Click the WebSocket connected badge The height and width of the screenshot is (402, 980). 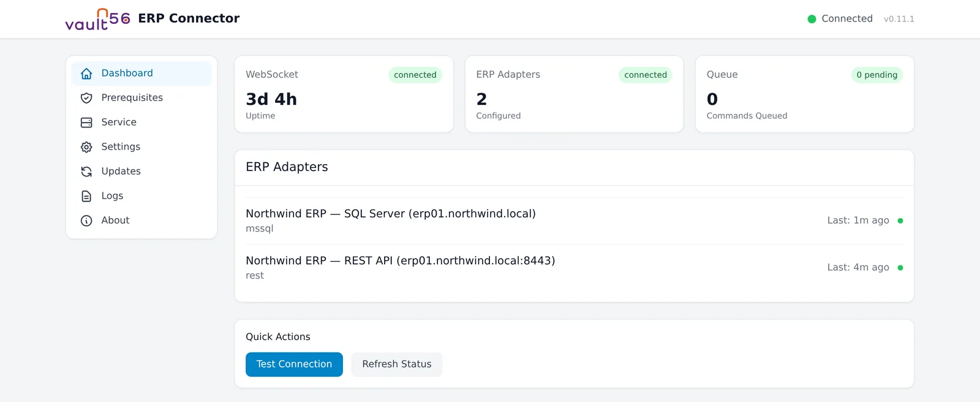click(x=415, y=75)
